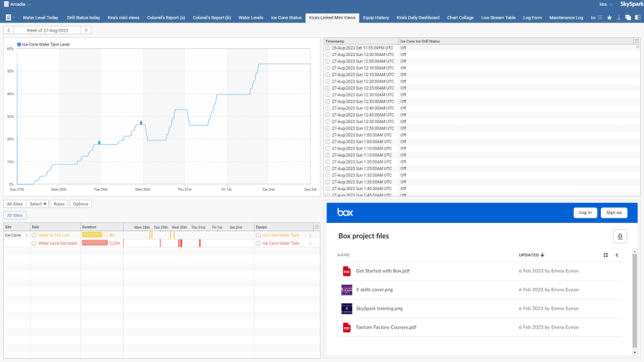Sort by Timestamp column header
This screenshot has height=362, width=644.
pos(361,41)
